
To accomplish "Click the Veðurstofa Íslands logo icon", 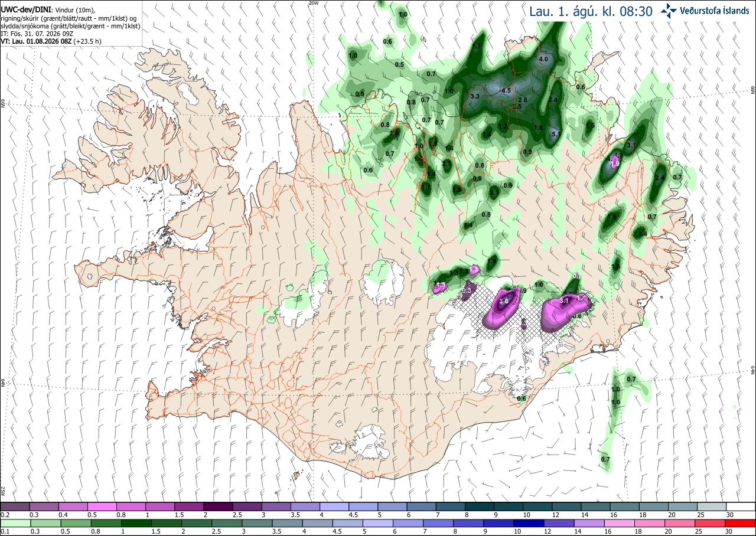I will 669,10.
